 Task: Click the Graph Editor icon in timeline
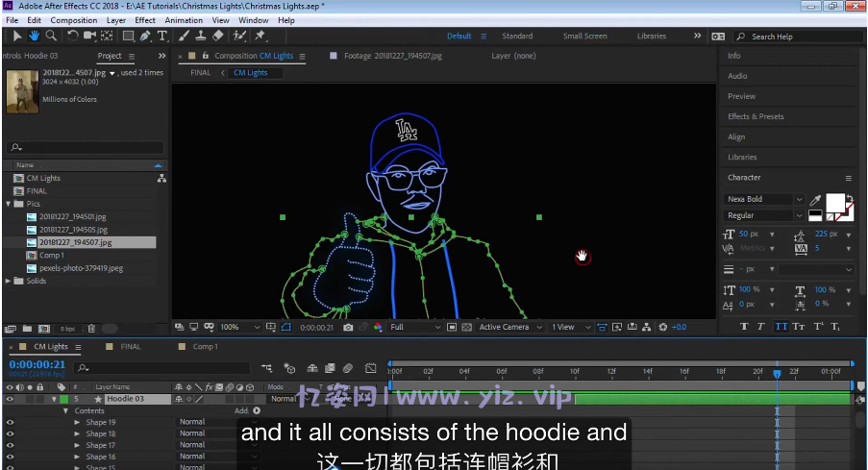pyautogui.click(x=370, y=368)
